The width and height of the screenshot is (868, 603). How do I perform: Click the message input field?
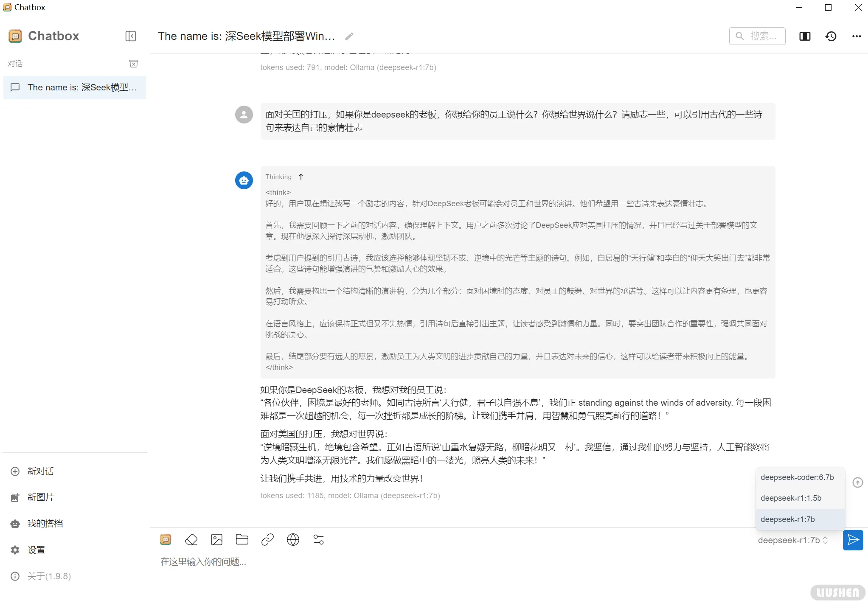[382, 561]
